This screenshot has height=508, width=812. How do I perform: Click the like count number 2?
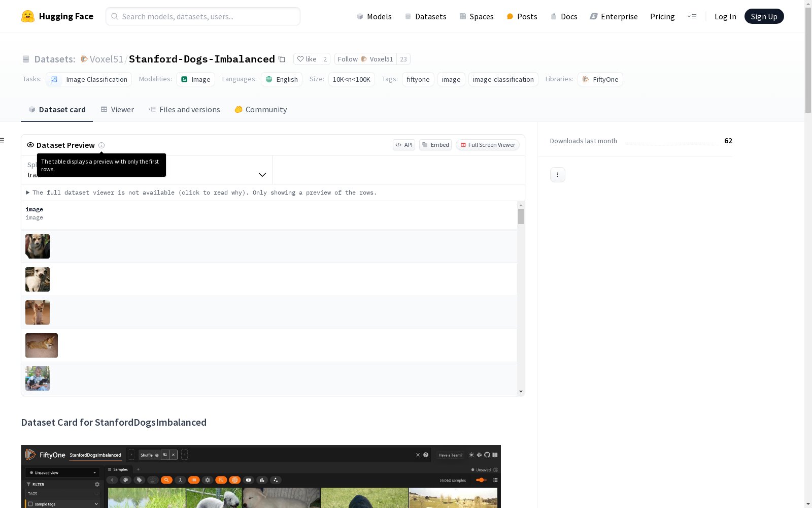pyautogui.click(x=325, y=59)
